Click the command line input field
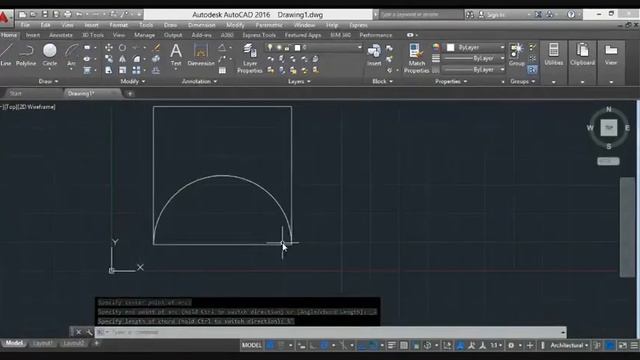640x360 pixels. pos(331,332)
